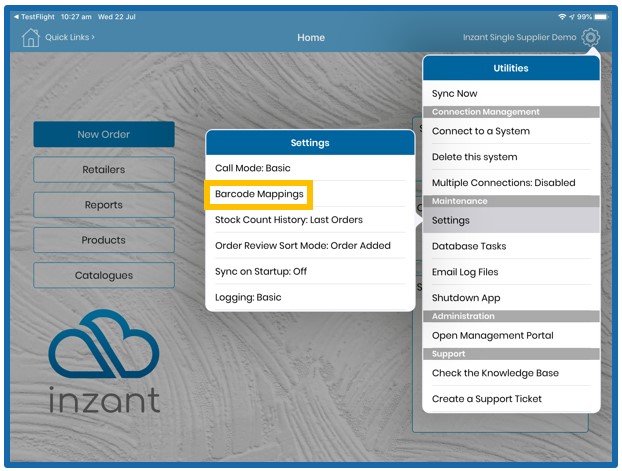Open Management Portal link

(511, 335)
